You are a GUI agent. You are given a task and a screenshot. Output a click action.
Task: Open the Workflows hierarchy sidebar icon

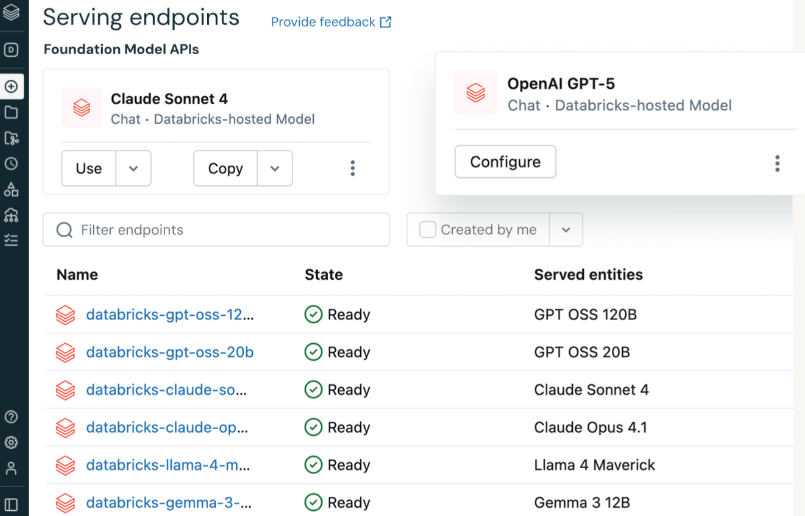(x=11, y=215)
